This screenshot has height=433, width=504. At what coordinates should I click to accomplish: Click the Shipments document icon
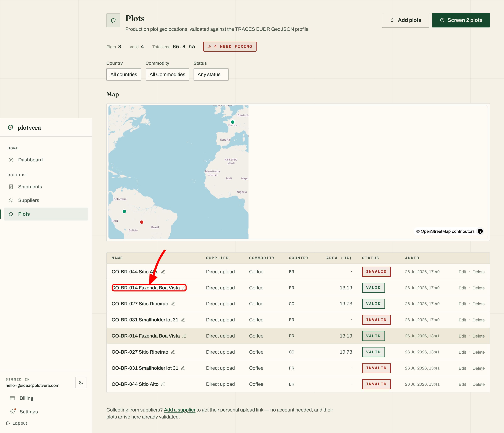(11, 187)
